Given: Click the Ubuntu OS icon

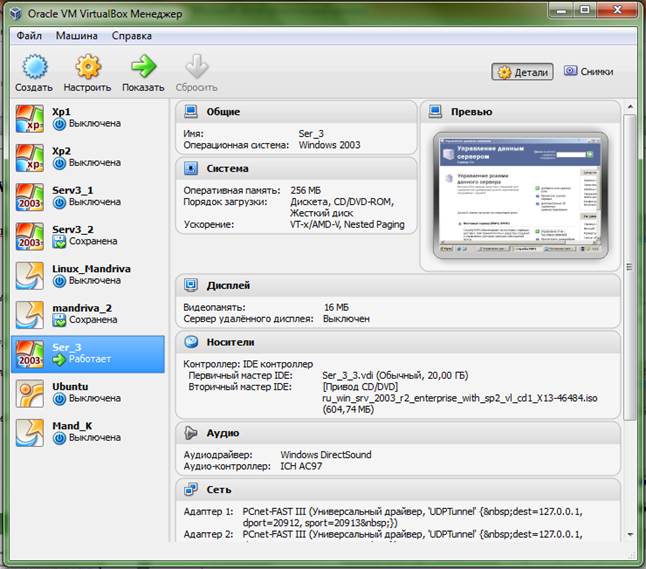Looking at the screenshot, I should pyautogui.click(x=30, y=393).
